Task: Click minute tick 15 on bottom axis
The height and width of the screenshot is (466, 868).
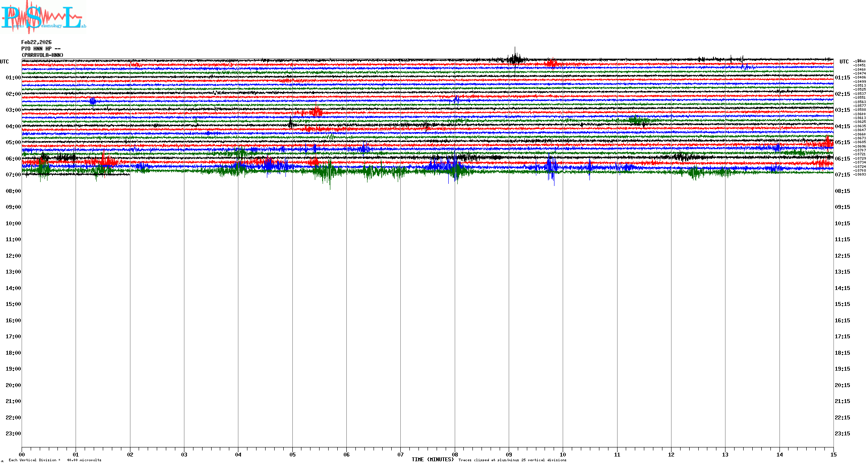Action: [833, 454]
